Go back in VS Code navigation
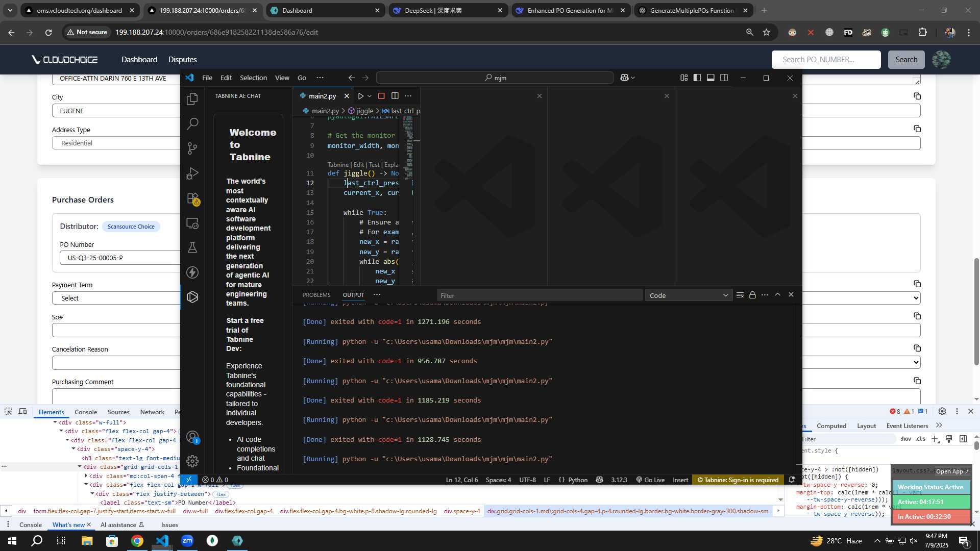 pyautogui.click(x=352, y=78)
